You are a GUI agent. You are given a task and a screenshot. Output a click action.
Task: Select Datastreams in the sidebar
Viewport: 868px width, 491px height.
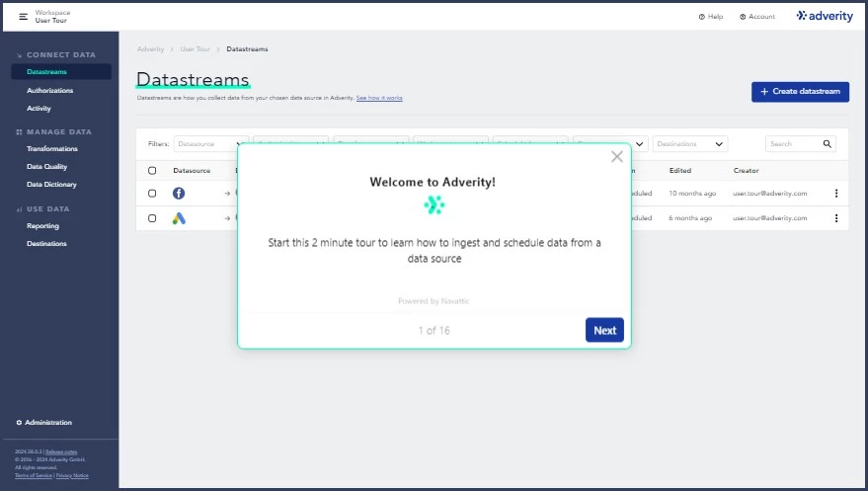[x=61, y=71]
